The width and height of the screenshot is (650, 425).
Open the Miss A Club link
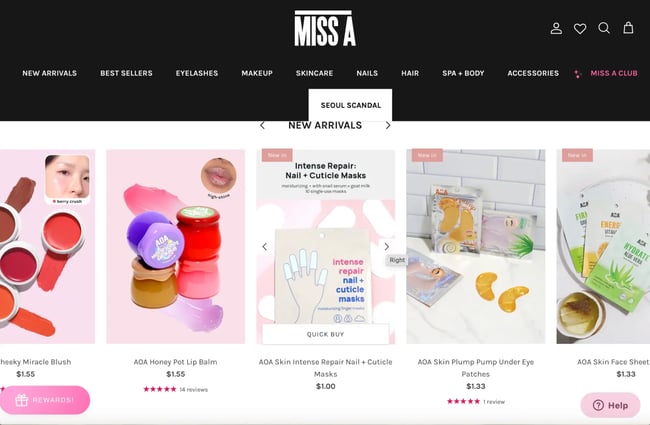pos(614,73)
